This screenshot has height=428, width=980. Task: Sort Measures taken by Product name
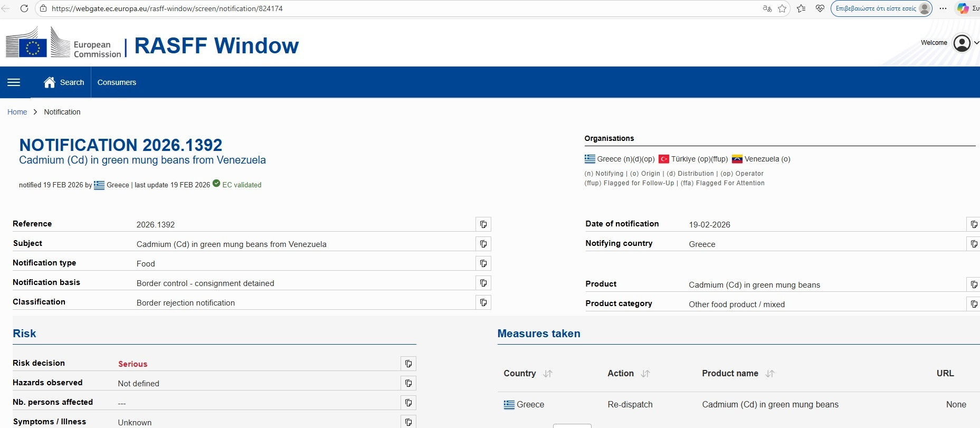click(x=769, y=374)
